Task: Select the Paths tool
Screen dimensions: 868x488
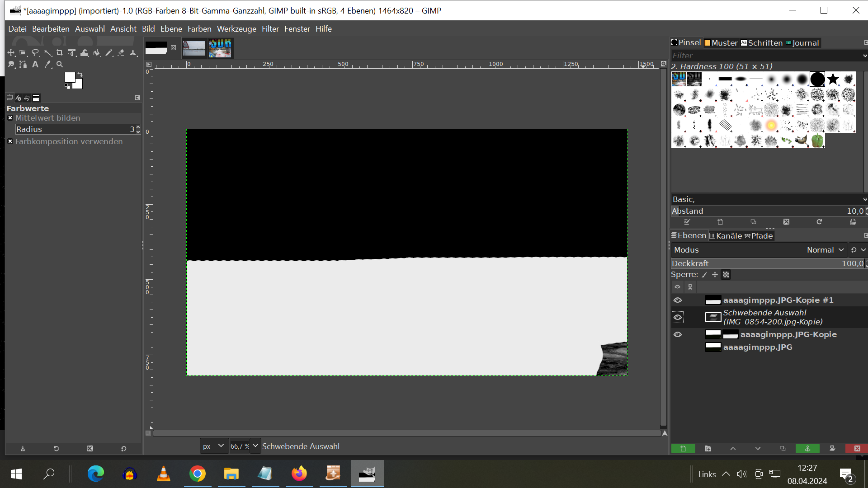Action: [x=23, y=65]
